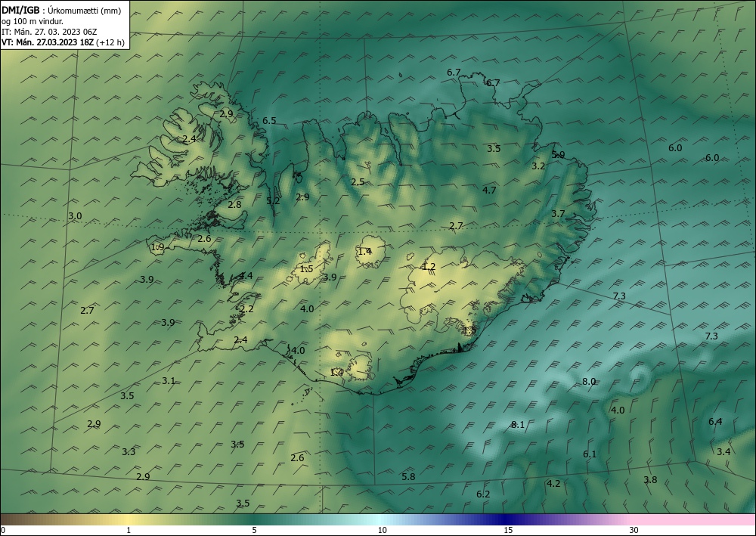Select the 4.4 value label
Image resolution: width=756 pixels, height=536 pixels.
[x=246, y=276]
